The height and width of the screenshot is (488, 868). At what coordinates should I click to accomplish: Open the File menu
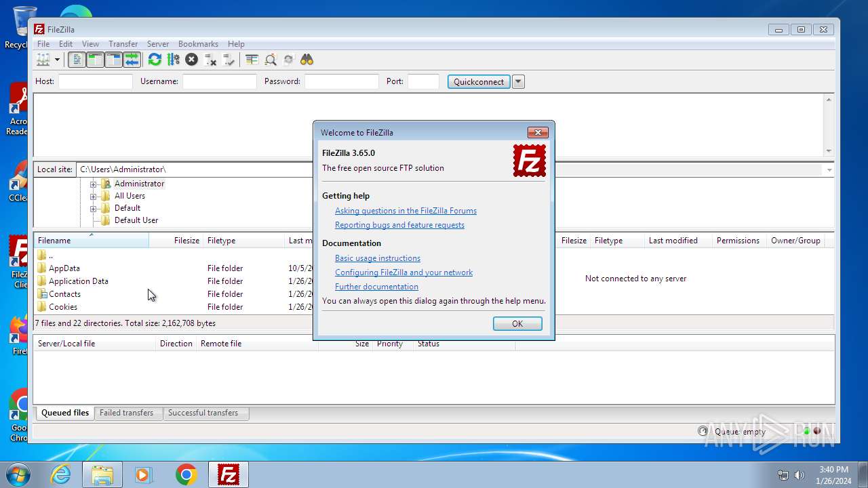click(43, 44)
